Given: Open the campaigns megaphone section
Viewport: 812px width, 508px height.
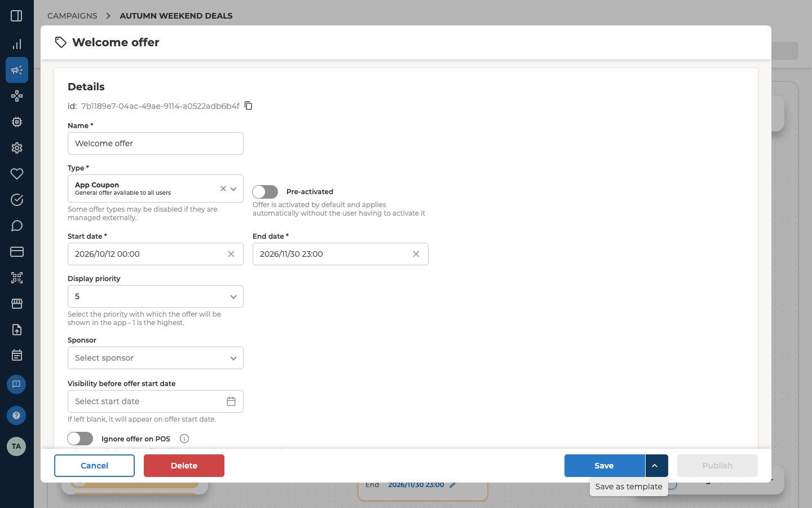Looking at the screenshot, I should coord(17,70).
